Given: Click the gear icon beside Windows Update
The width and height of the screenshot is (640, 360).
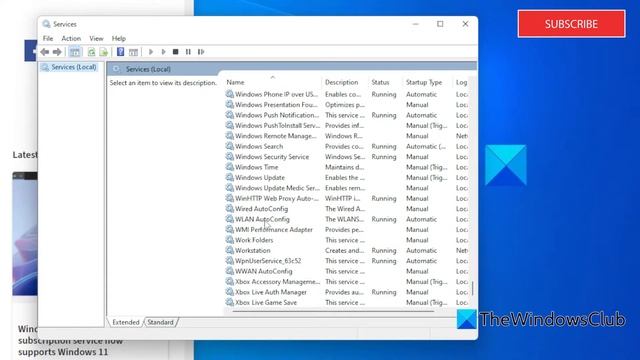Looking at the screenshot, I should (230, 177).
